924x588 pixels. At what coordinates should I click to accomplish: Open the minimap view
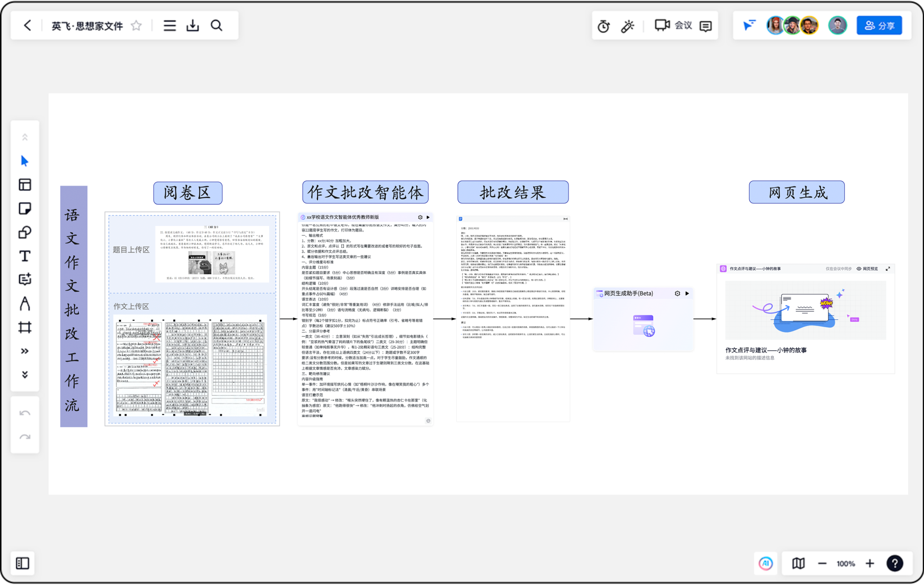pyautogui.click(x=799, y=563)
